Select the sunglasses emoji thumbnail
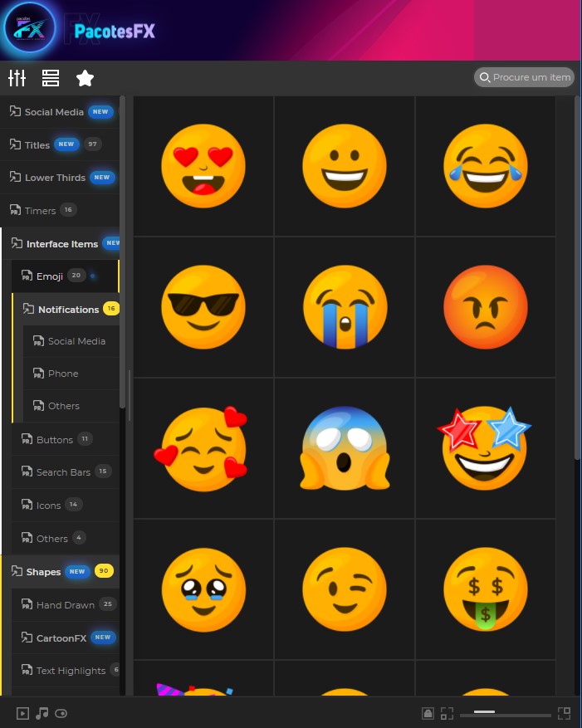Image resolution: width=582 pixels, height=728 pixels. 203,307
